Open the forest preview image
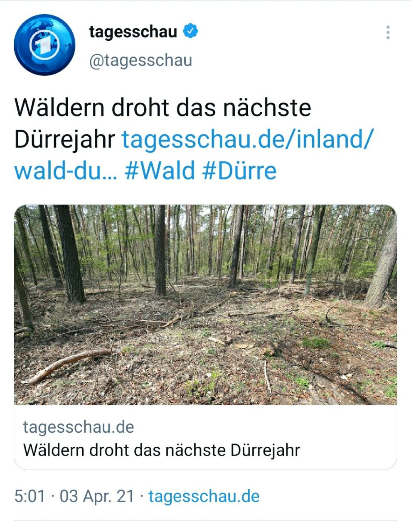The height and width of the screenshot is (532, 411). [x=205, y=305]
